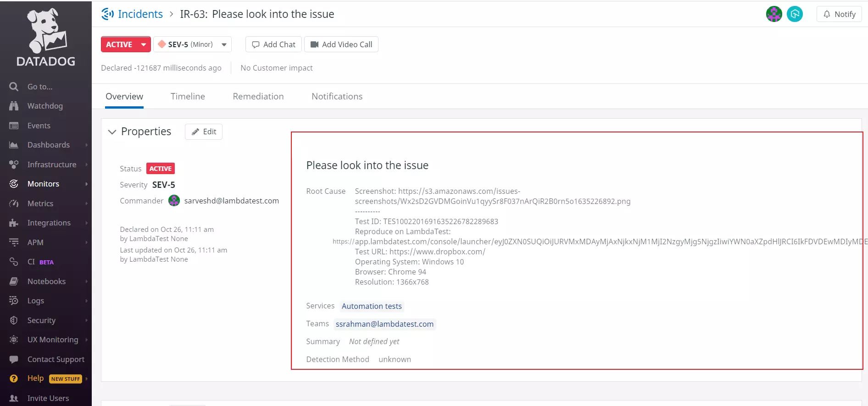Click the Security shield icon
Image resolution: width=868 pixels, height=406 pixels.
pyautogui.click(x=14, y=320)
